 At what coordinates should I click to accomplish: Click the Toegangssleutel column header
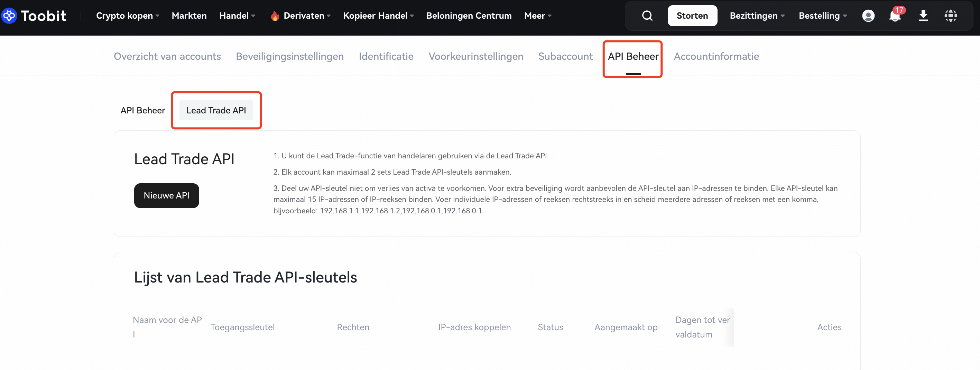(x=242, y=327)
